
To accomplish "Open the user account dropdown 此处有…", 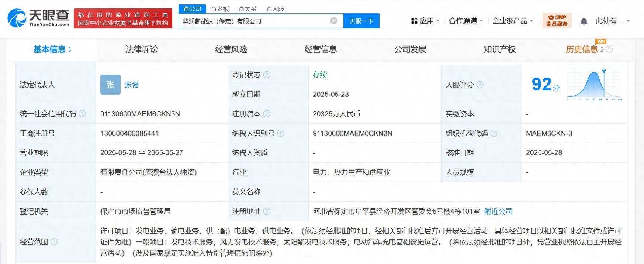I will point(612,21).
